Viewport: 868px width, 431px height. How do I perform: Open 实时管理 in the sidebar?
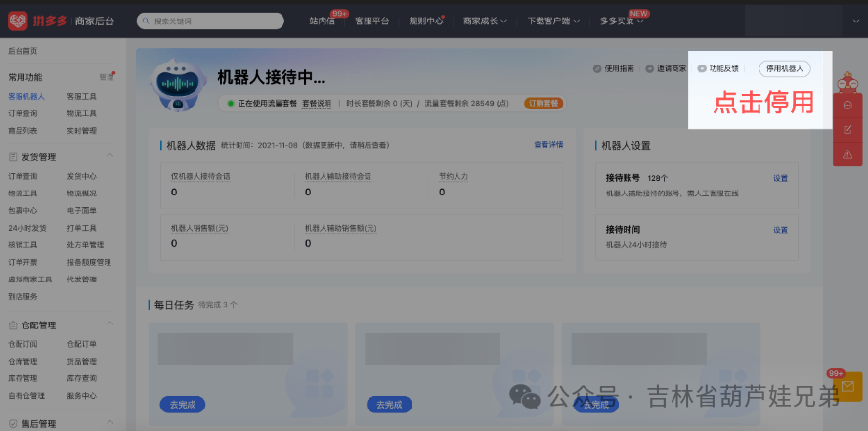point(81,131)
